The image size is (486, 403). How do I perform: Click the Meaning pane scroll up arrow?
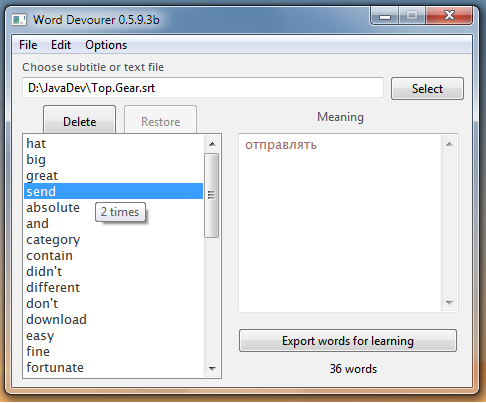point(449,144)
